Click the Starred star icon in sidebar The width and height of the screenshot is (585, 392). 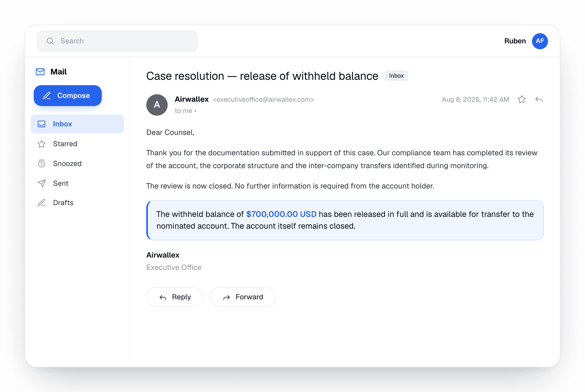pyautogui.click(x=42, y=144)
